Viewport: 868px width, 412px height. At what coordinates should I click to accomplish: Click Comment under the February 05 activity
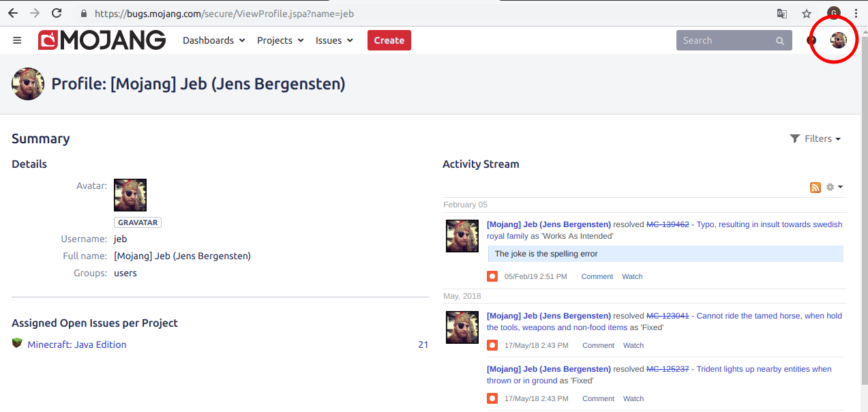click(x=597, y=276)
